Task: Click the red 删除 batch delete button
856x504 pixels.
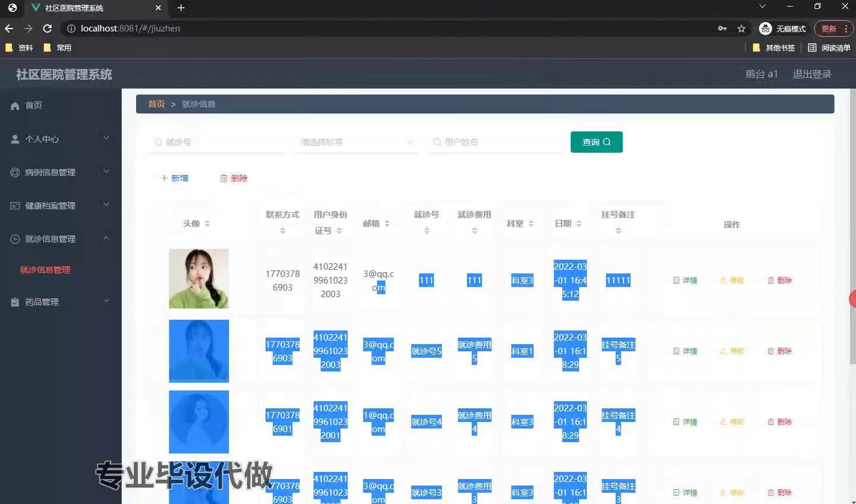Action: pos(234,178)
